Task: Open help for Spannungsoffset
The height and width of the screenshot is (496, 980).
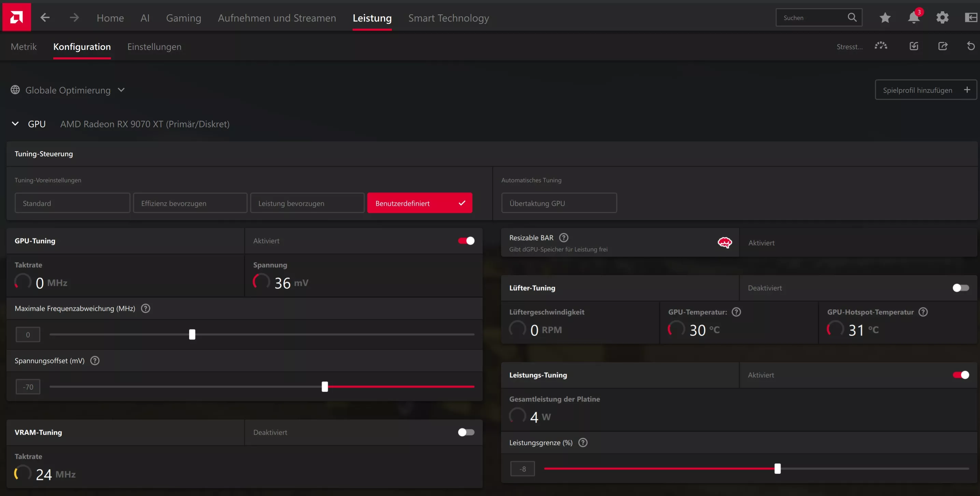Action: tap(95, 360)
